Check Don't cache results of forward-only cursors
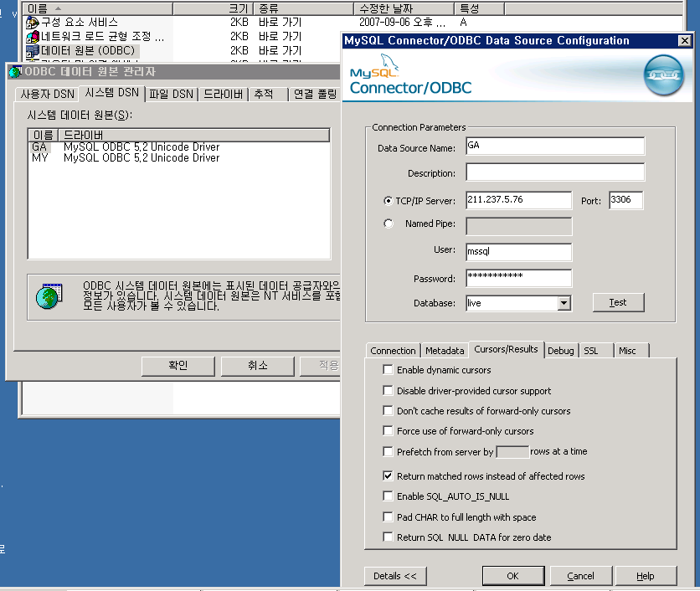Image resolution: width=700 pixels, height=591 pixels. pyautogui.click(x=388, y=411)
